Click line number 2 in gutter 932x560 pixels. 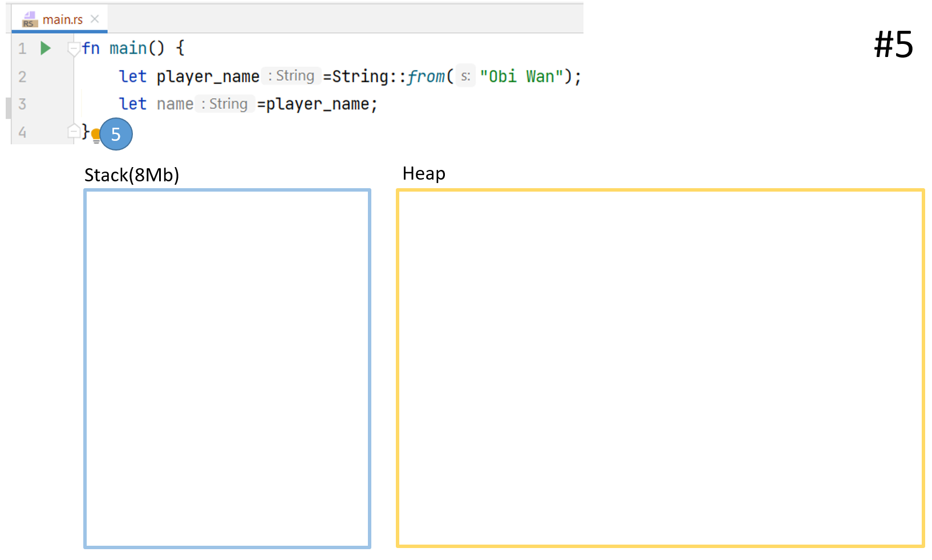click(22, 76)
